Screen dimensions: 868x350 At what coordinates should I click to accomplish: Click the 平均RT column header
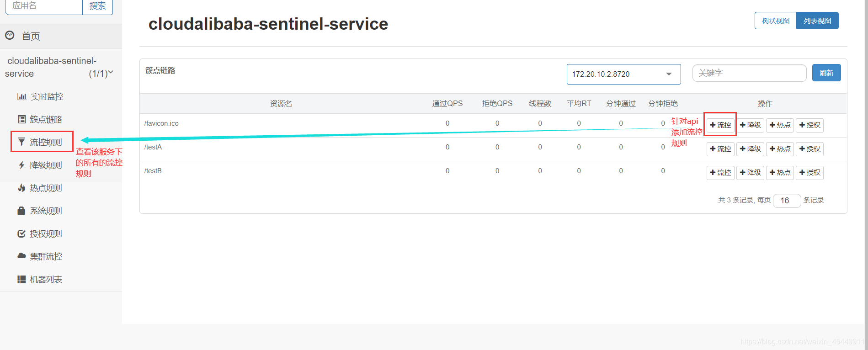[x=579, y=104]
